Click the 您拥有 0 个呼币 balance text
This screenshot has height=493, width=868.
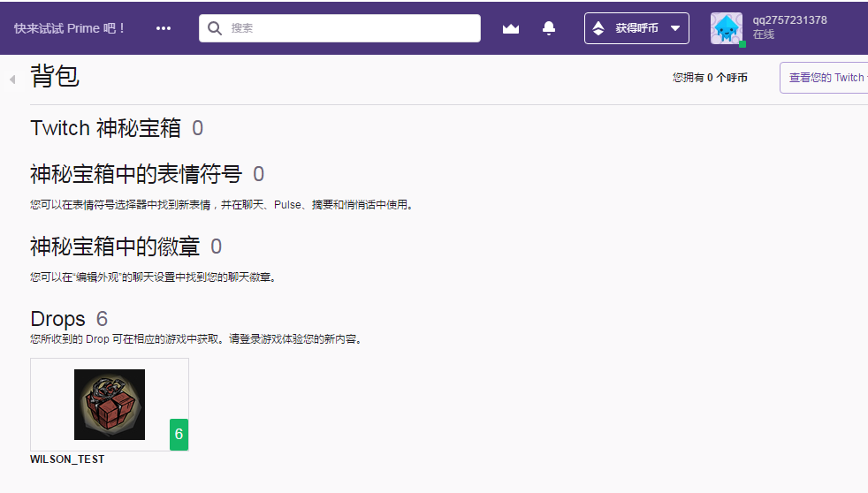710,78
